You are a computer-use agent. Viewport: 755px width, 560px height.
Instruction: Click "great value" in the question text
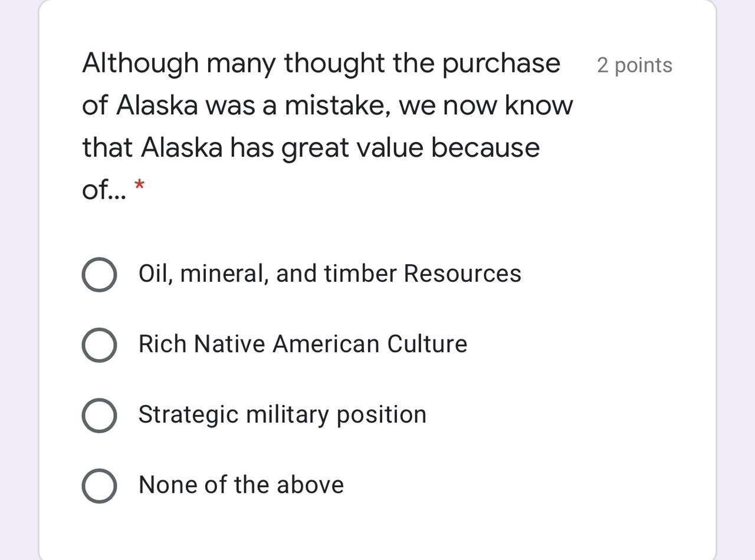point(352,147)
